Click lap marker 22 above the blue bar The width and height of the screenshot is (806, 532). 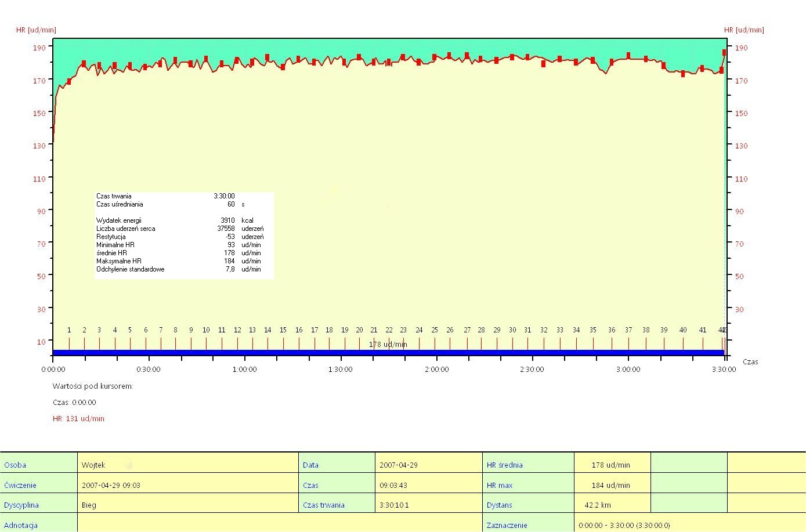pos(389,330)
